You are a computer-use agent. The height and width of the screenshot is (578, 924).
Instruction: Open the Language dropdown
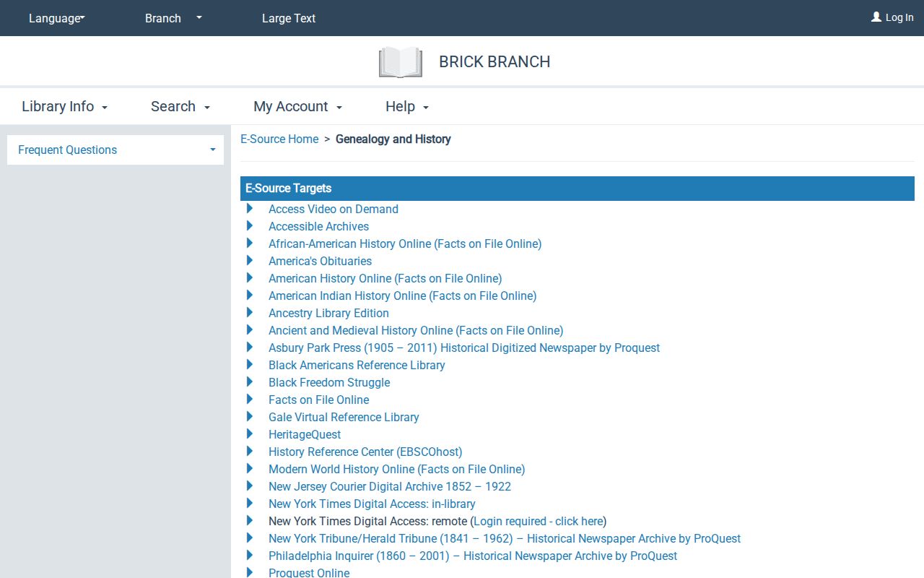pyautogui.click(x=56, y=18)
